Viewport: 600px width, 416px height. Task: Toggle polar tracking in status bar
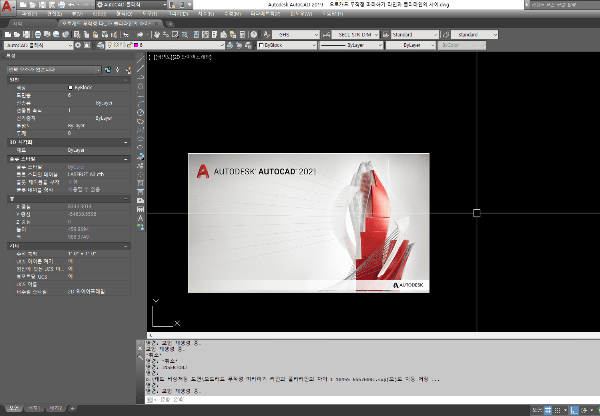point(584,410)
